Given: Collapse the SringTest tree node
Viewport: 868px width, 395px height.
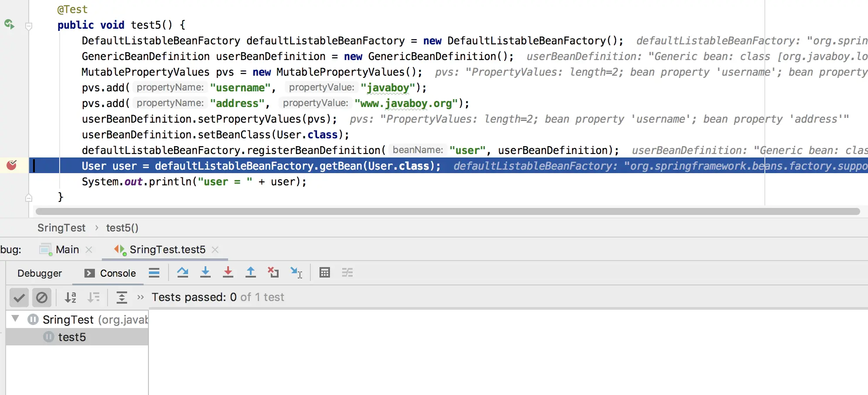Looking at the screenshot, I should click(16, 318).
